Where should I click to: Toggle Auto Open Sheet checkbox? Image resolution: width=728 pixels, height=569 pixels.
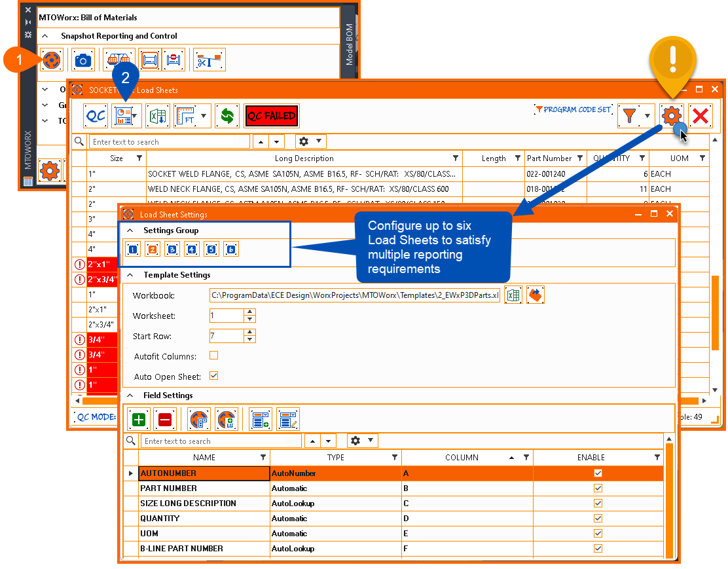213,376
